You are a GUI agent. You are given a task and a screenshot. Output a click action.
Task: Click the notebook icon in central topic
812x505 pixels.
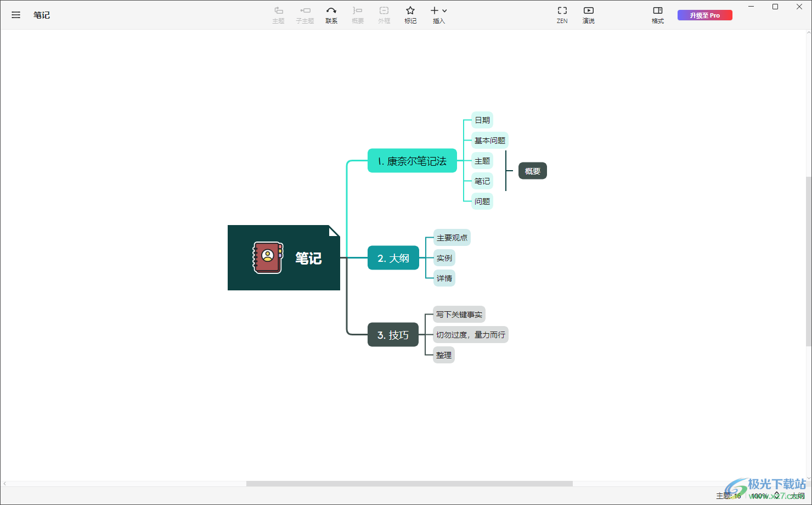point(268,257)
